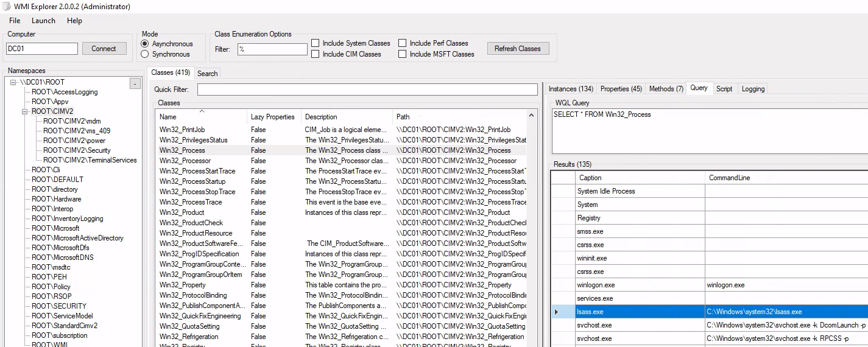The width and height of the screenshot is (868, 347).
Task: Switch to the Script tab
Action: tap(724, 89)
